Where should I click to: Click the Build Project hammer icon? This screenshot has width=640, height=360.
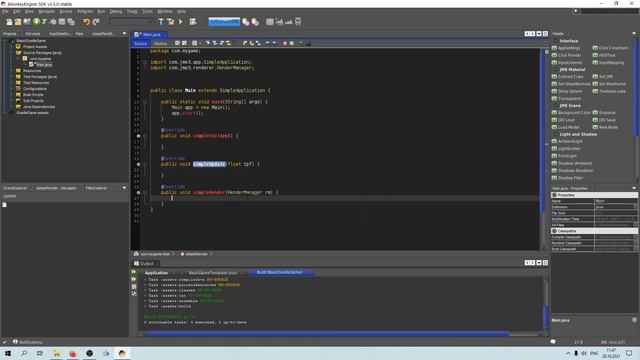click(161, 22)
